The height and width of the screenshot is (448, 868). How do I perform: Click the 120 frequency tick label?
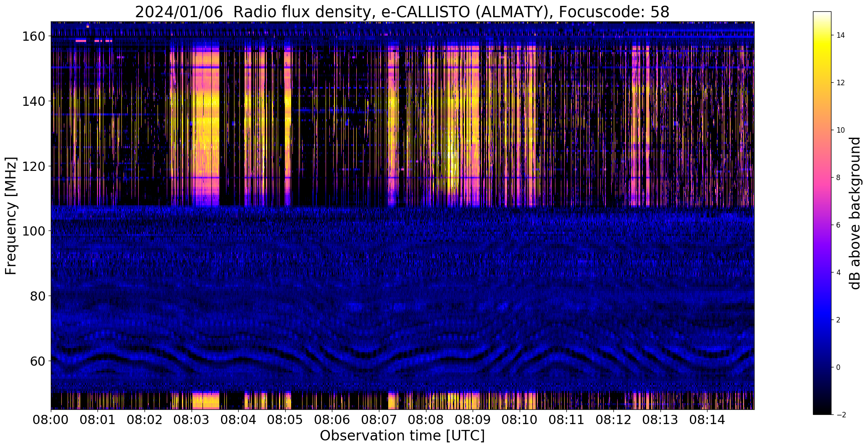pyautogui.click(x=34, y=166)
